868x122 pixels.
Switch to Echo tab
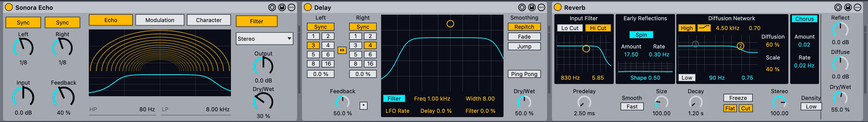111,20
